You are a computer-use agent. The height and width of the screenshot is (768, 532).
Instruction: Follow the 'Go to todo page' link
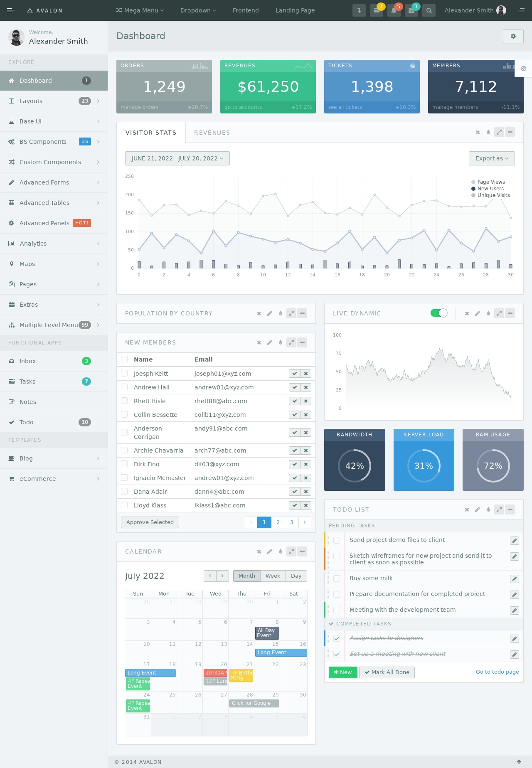tap(497, 672)
